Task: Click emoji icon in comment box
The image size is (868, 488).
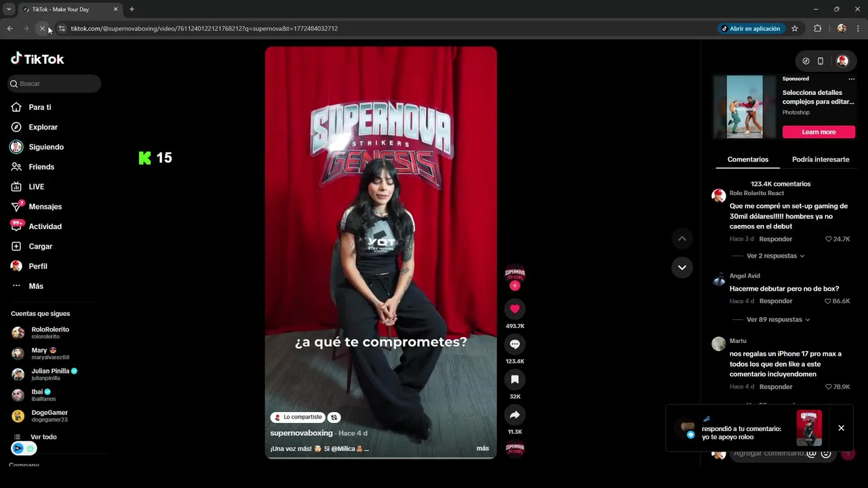Action: 826,453
